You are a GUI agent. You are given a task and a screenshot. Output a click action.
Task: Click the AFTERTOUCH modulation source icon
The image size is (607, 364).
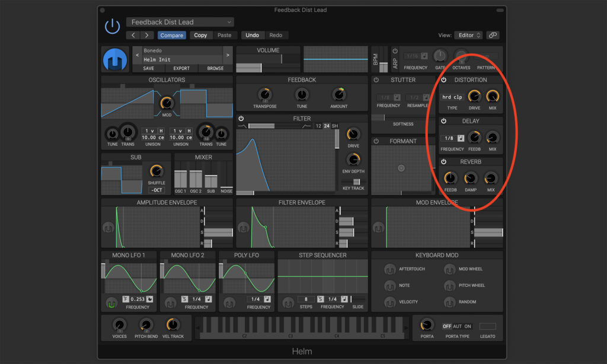click(390, 269)
